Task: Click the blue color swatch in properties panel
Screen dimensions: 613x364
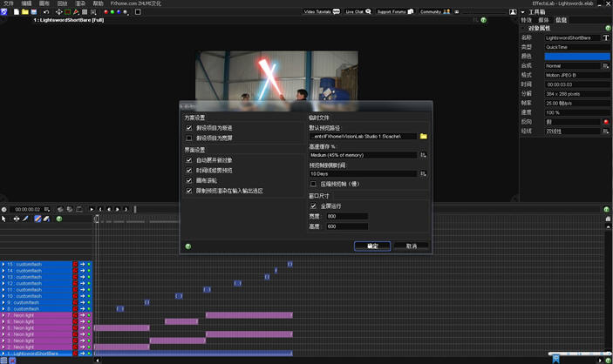Action: [576, 56]
